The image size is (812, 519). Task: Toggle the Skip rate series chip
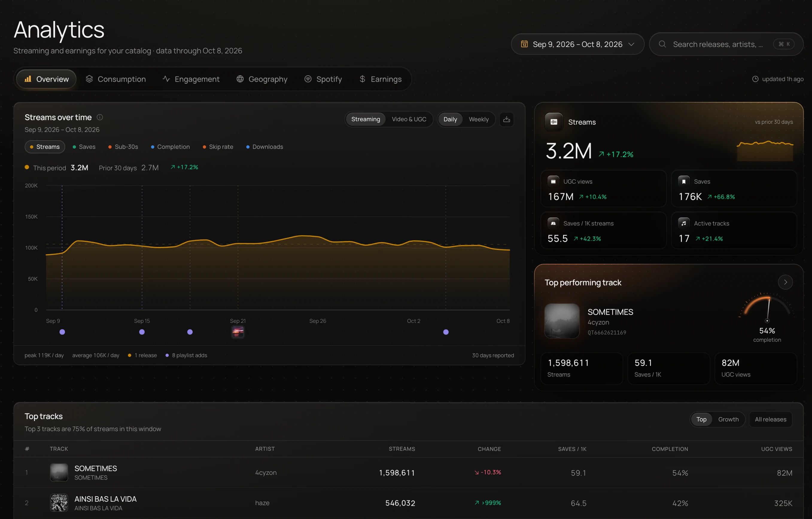point(218,147)
